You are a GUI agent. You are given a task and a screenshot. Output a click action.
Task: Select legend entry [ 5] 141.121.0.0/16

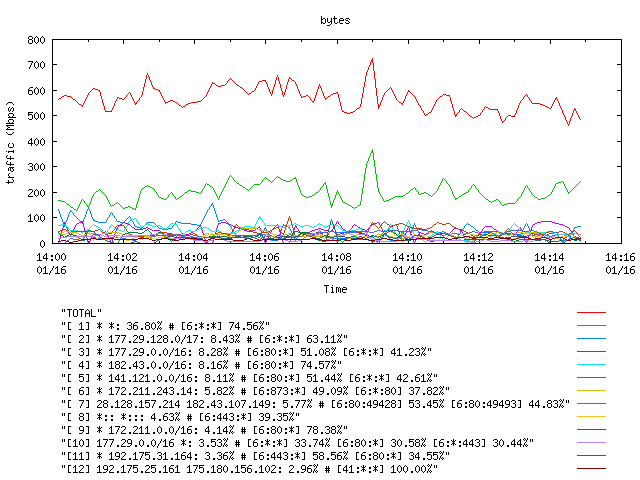coord(249,378)
